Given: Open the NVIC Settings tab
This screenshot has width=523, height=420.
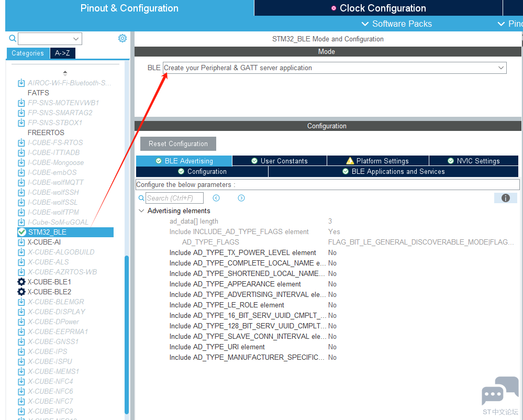Looking at the screenshot, I should click(x=474, y=161).
